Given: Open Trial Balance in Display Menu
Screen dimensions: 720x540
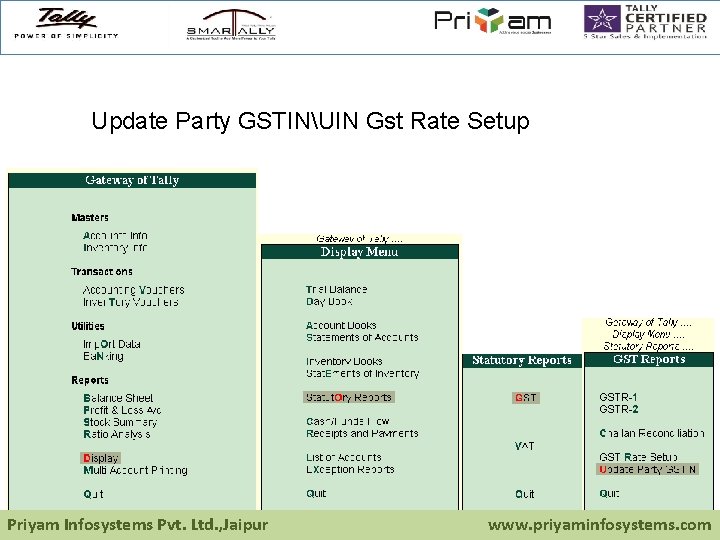Looking at the screenshot, I should tap(337, 290).
